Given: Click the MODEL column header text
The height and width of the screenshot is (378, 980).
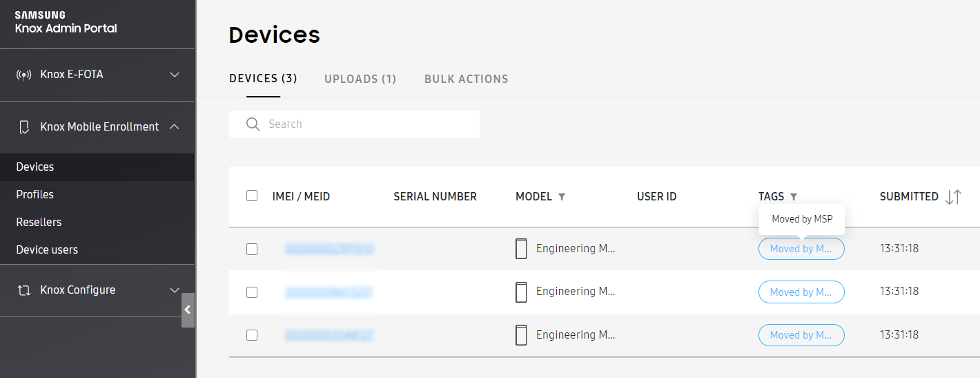Looking at the screenshot, I should point(533,197).
